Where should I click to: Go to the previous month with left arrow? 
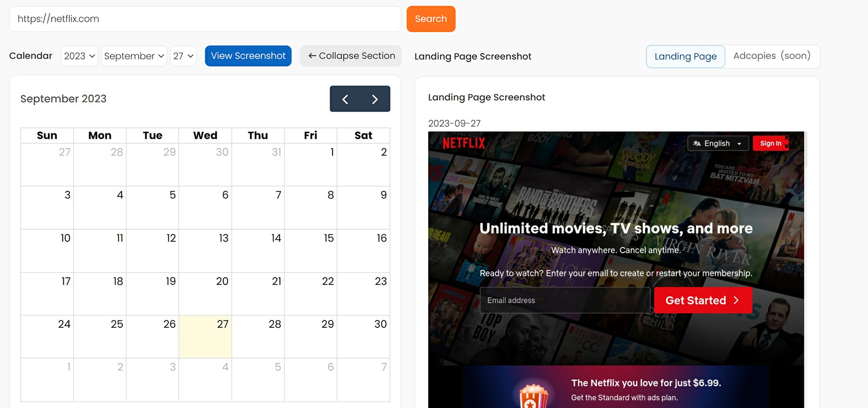coord(345,99)
